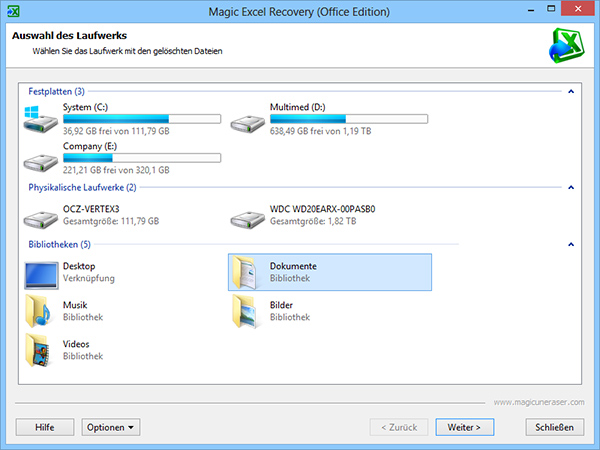600x450 pixels.
Task: Click the WDC WD20EARX-00PASB0 name text
Action: [x=323, y=209]
